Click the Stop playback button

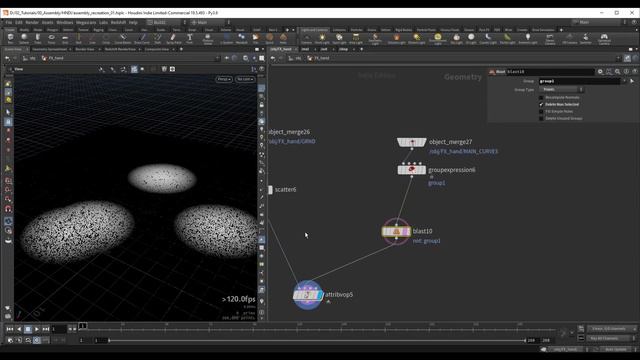(x=28, y=329)
